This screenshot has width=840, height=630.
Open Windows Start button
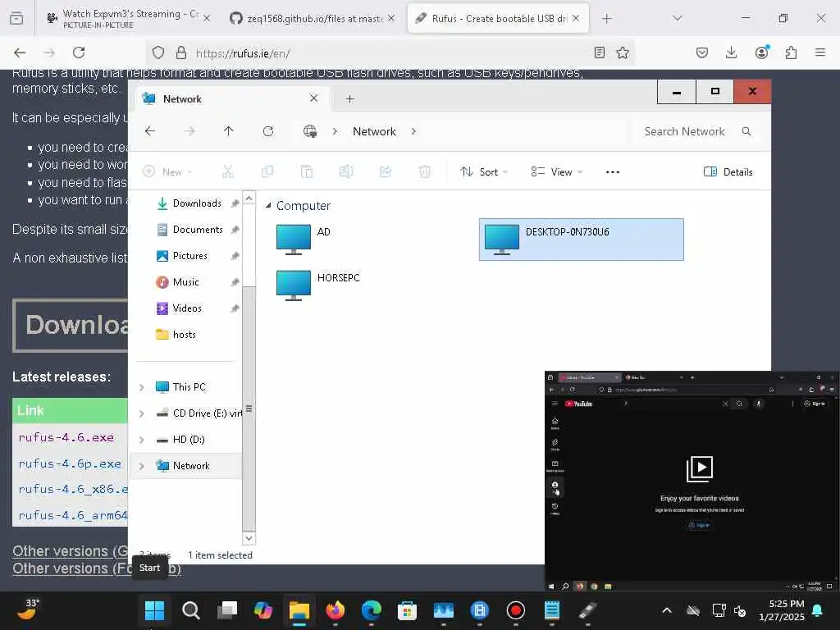click(154, 610)
